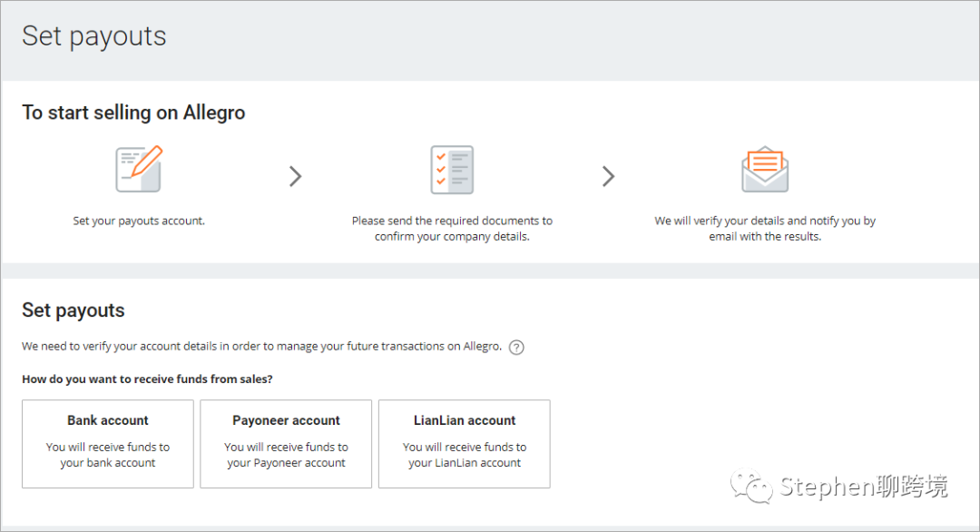Click the chevron arrow after the pencil icon
Image resolution: width=980 pixels, height=532 pixels.
[296, 176]
